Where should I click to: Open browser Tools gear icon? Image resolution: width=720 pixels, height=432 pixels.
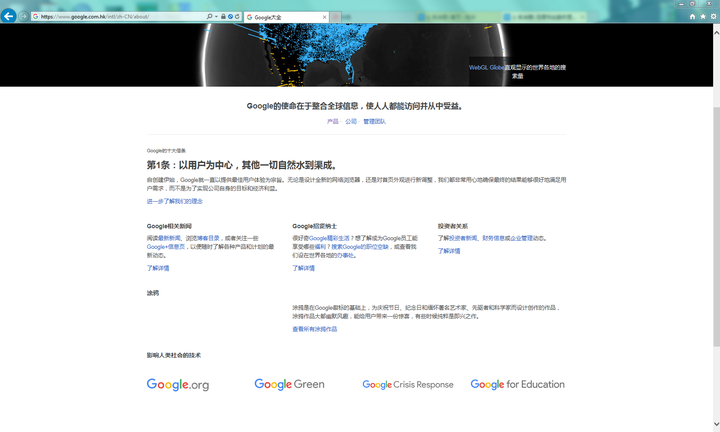[713, 17]
